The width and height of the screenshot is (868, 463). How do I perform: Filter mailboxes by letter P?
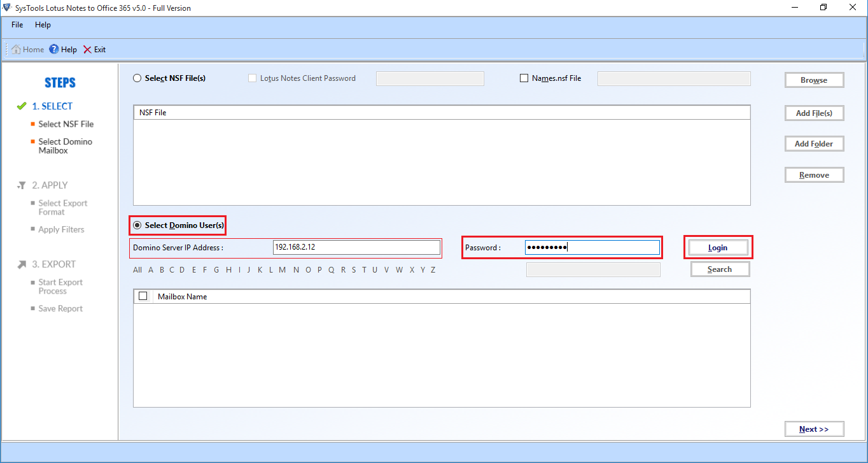[320, 270]
